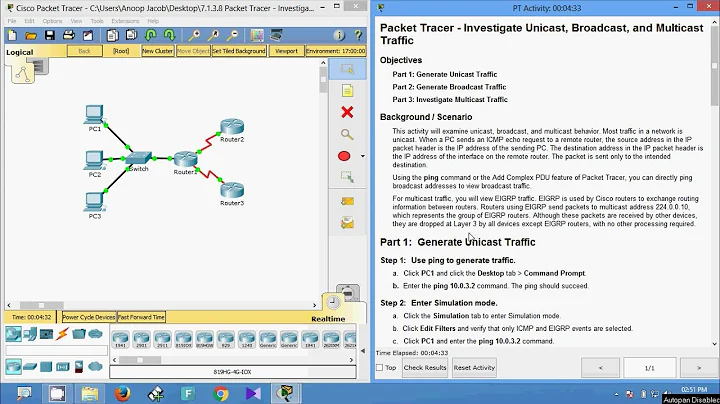The width and height of the screenshot is (720, 404).
Task: Click the Paste icon in toolbar
Action: click(x=131, y=35)
